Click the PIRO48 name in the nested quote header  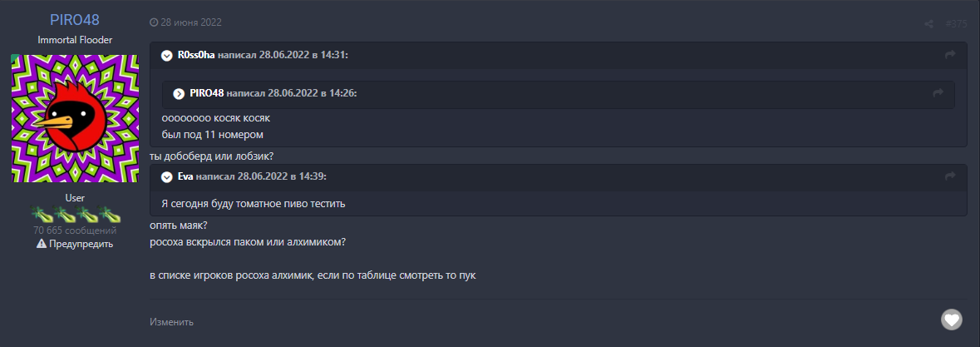[207, 93]
